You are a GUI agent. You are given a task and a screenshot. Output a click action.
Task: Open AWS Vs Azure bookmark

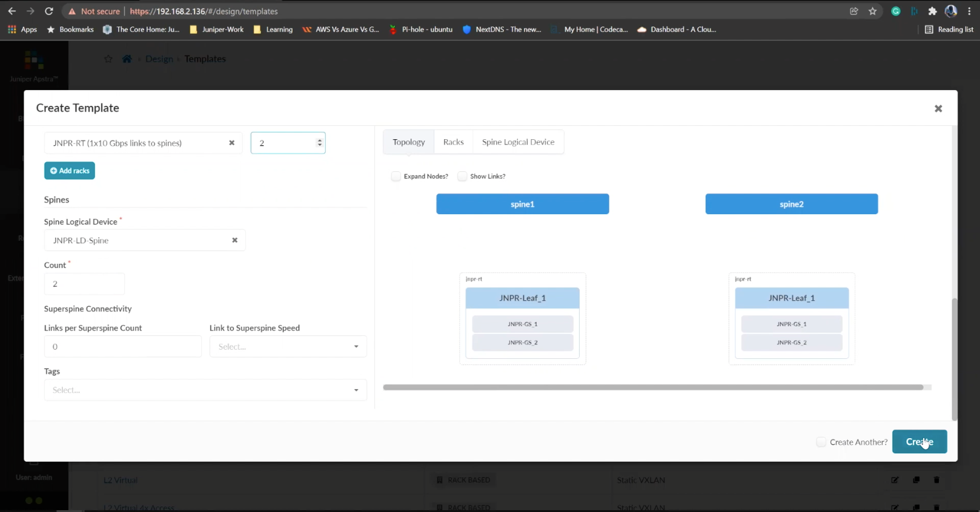point(340,29)
